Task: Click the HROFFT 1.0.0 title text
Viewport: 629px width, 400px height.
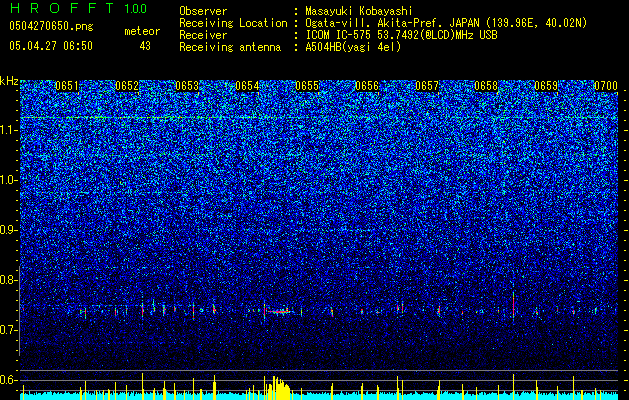Action: (x=78, y=8)
